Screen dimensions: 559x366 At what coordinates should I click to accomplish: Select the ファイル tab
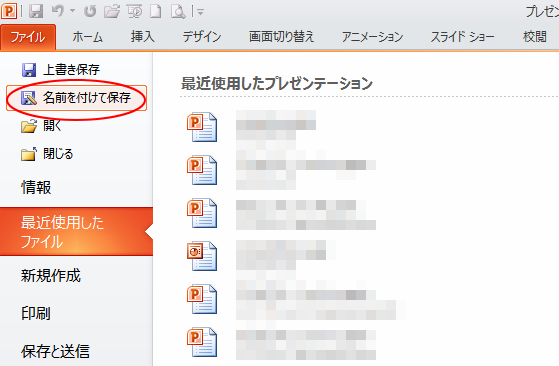pos(28,37)
